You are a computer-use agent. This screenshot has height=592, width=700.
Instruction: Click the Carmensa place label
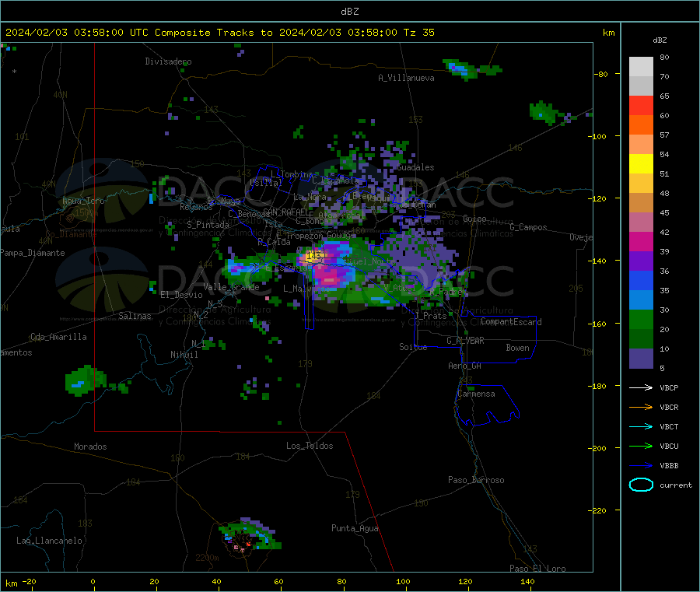(x=476, y=394)
